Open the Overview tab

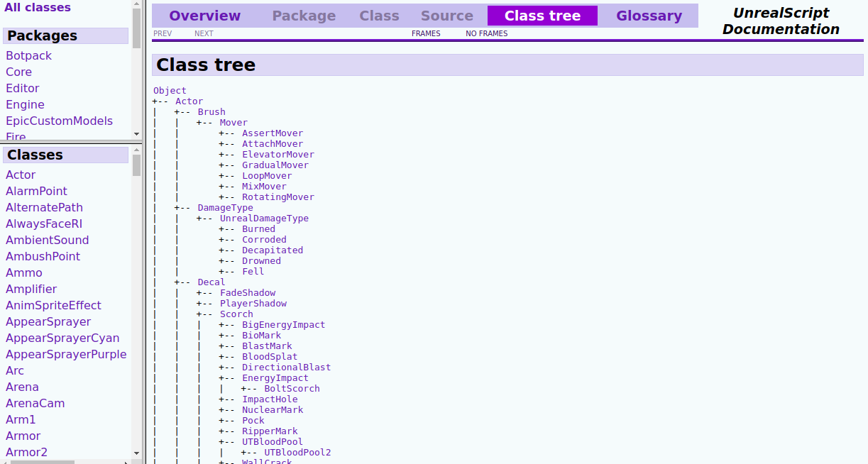(x=204, y=16)
